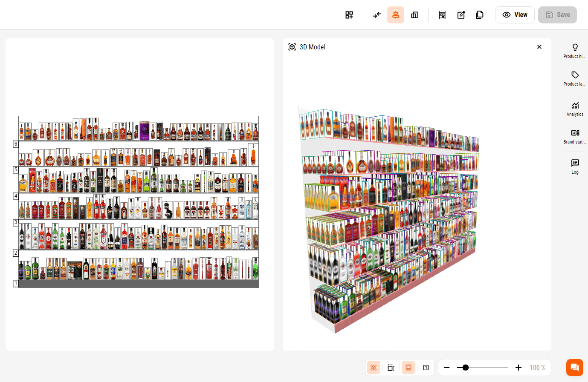Click the add widgets grid icon

(349, 15)
